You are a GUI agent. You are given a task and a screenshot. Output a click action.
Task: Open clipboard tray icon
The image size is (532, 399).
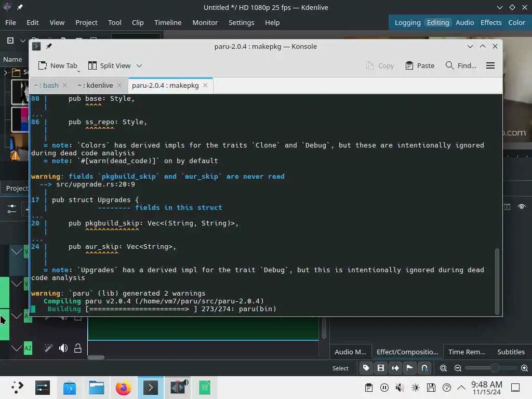point(369,388)
